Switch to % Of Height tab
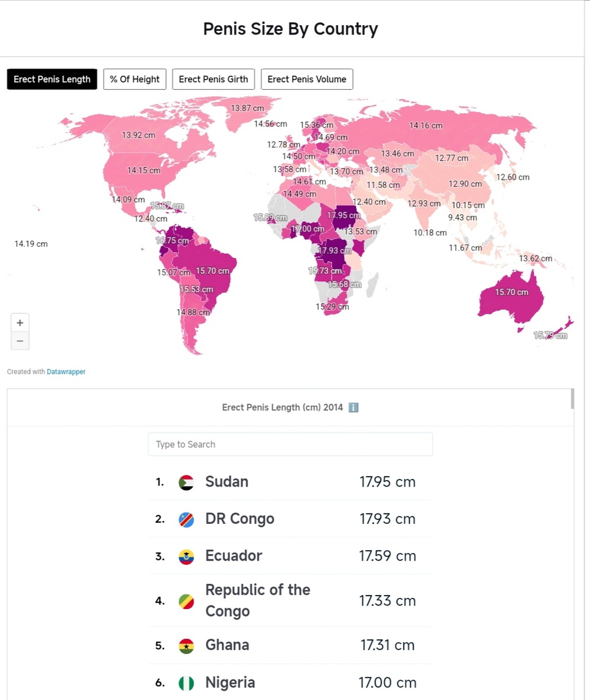 pos(135,79)
